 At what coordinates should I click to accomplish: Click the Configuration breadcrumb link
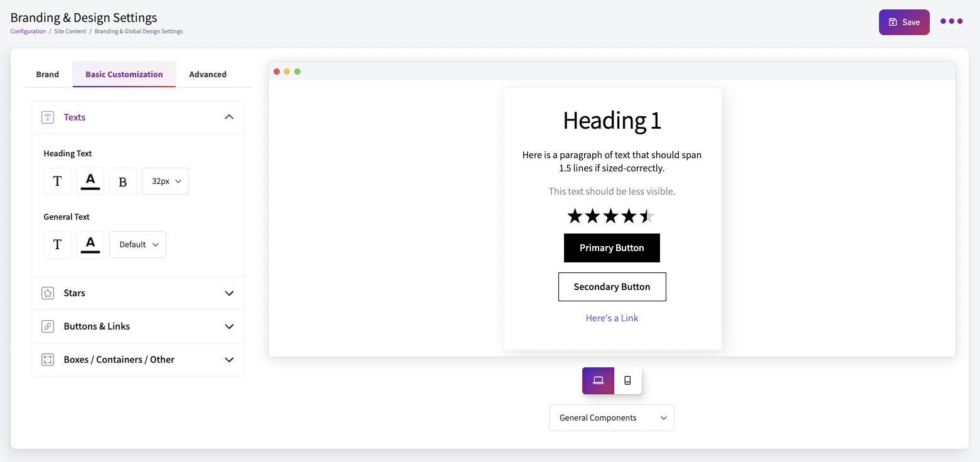28,31
